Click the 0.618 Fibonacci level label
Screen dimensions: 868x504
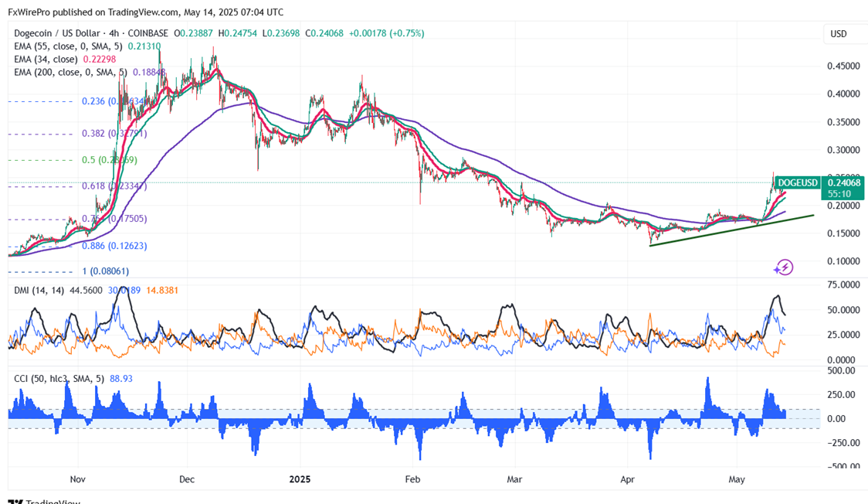[114, 186]
